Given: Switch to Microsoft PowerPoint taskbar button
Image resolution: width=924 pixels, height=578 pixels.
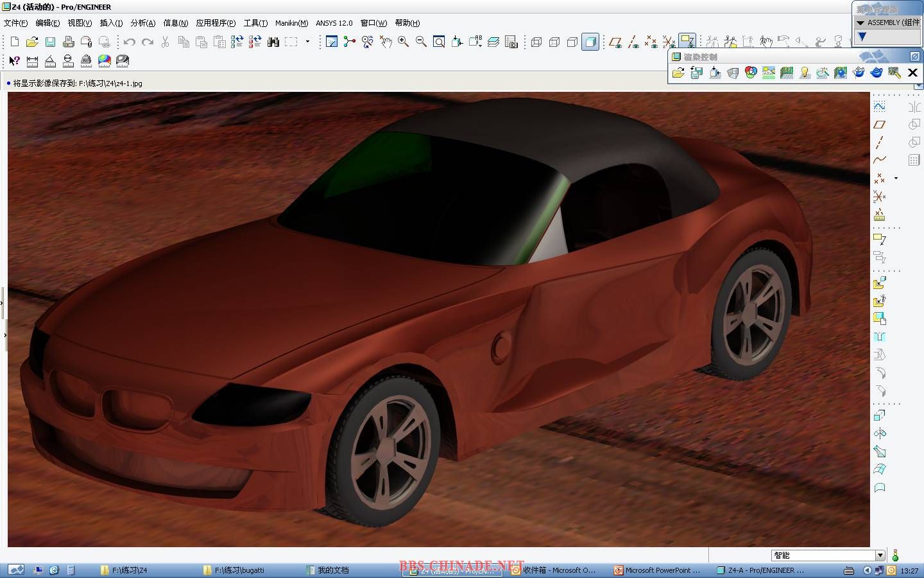Looking at the screenshot, I should (x=658, y=570).
